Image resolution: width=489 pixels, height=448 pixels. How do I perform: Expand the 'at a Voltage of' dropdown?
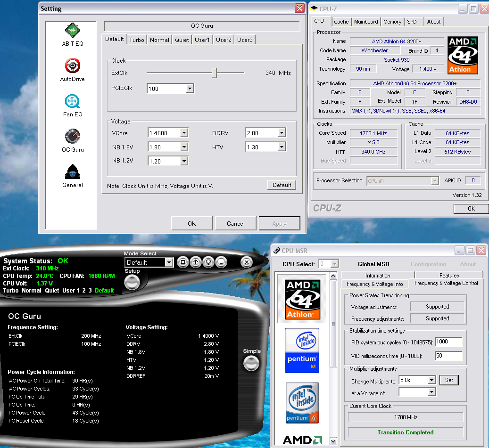tap(431, 392)
